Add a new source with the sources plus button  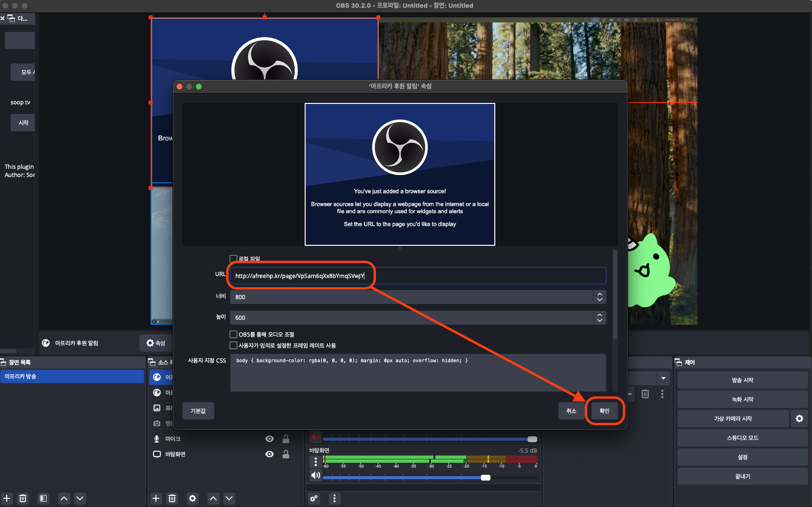coord(156,498)
